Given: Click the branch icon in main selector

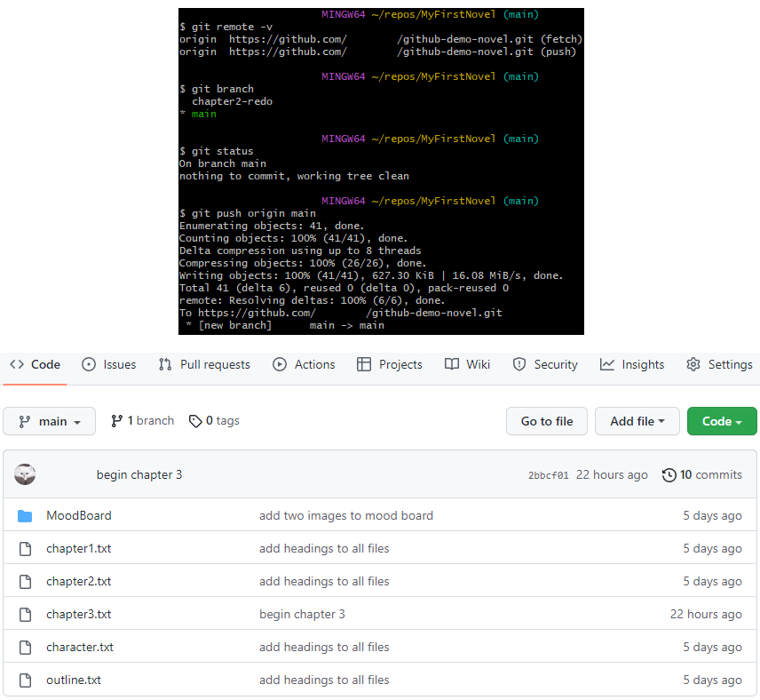Looking at the screenshot, I should tap(24, 422).
